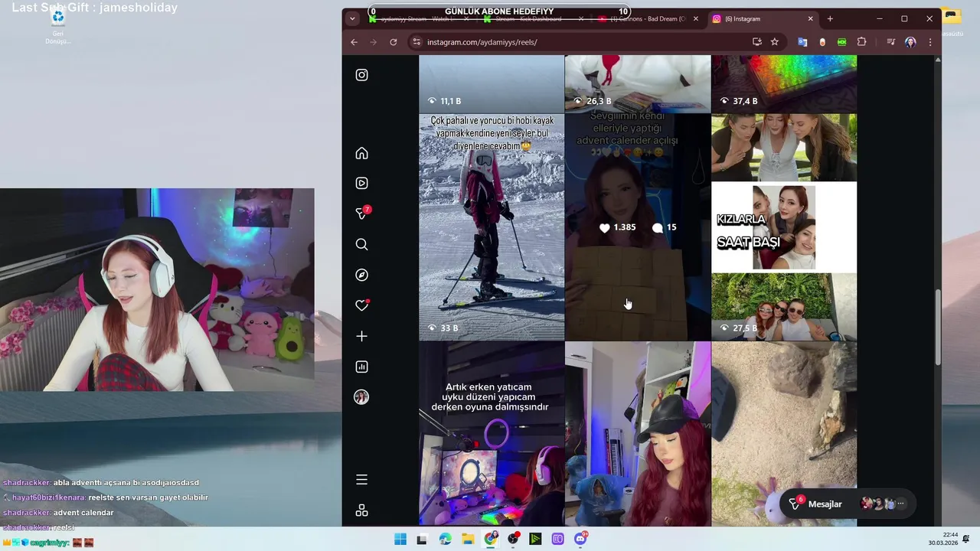The width and height of the screenshot is (980, 551).
Task: Open Windows Start button
Action: (400, 539)
